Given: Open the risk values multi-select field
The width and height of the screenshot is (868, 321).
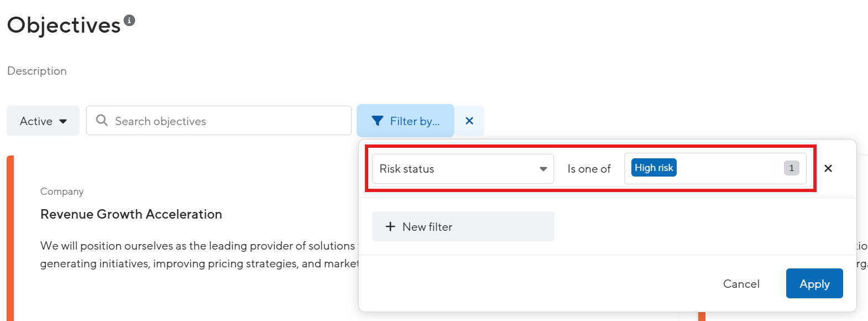Looking at the screenshot, I should (x=715, y=168).
